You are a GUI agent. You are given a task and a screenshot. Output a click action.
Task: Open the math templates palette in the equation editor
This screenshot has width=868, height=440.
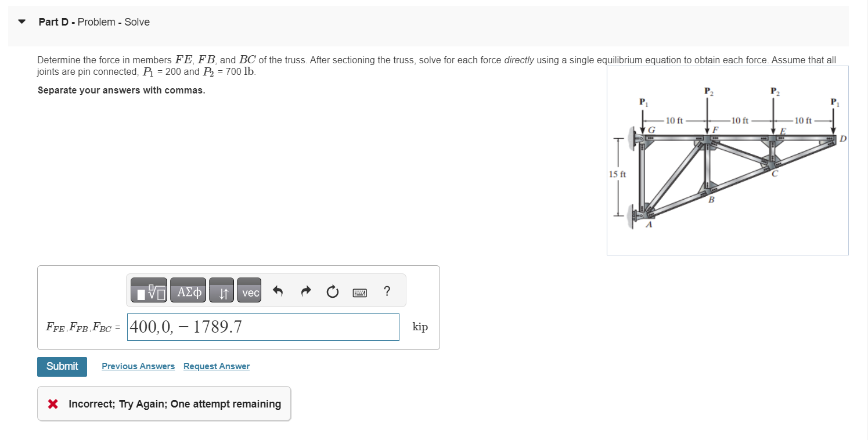click(147, 290)
